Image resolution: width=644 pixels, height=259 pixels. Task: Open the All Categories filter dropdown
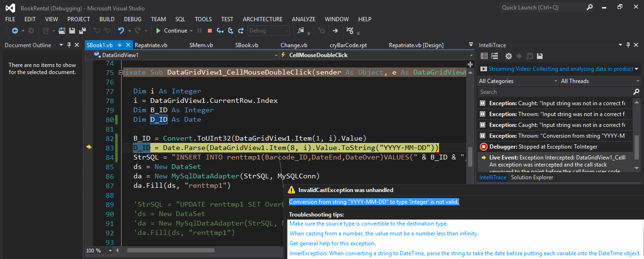[518, 81]
